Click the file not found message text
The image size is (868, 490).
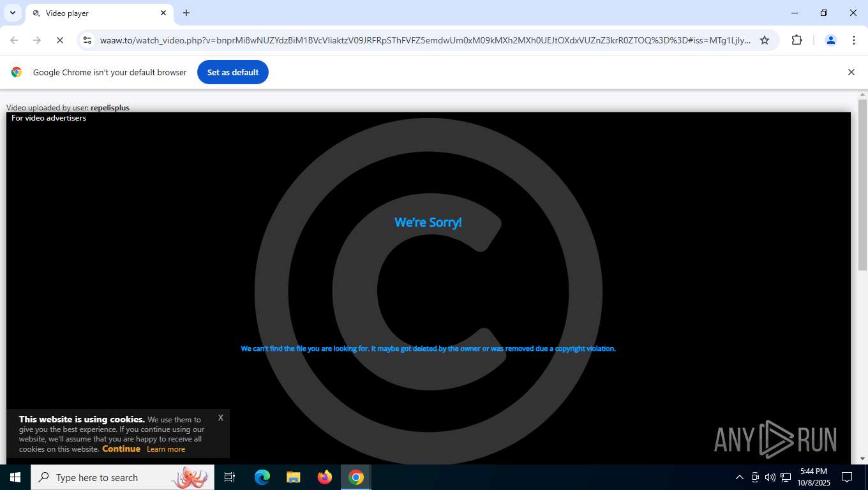click(428, 348)
